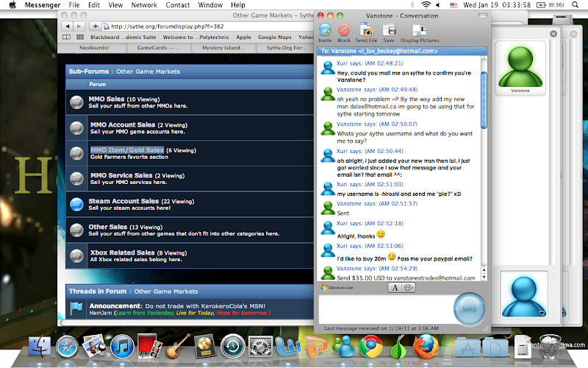Launch GarageBand from the Dock
The height and width of the screenshot is (368, 588).
tap(177, 346)
